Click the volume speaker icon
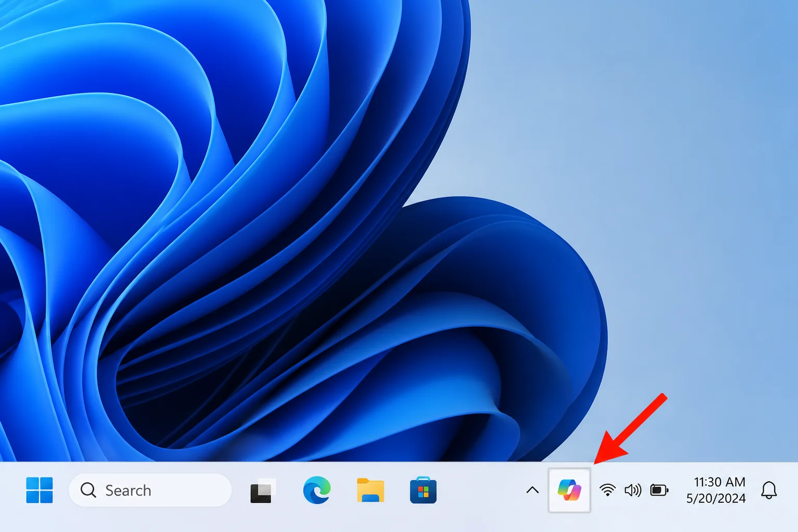 [x=633, y=490]
